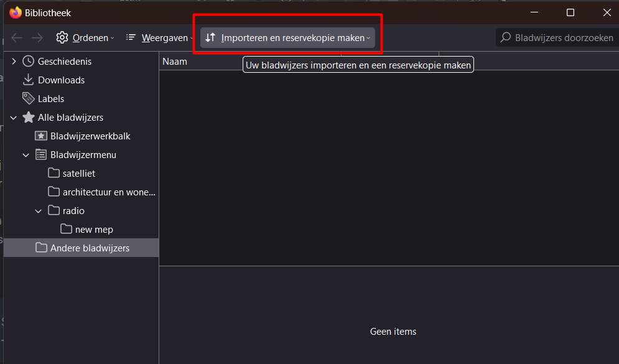
Task: Select the new mep folder
Action: point(93,229)
